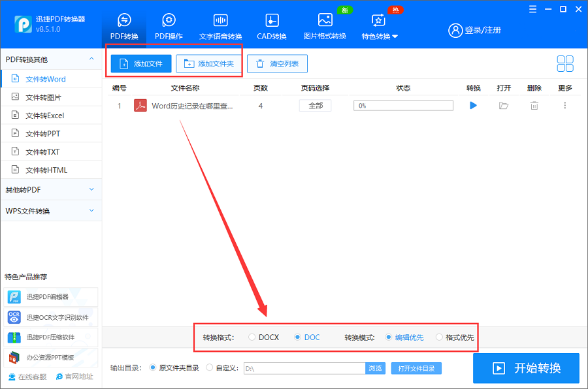588x389 pixels.
Task: Open the PDF转换 tab
Action: [124, 27]
